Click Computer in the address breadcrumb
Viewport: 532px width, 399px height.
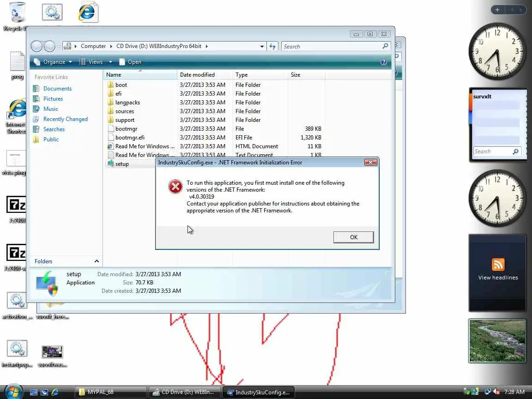(93, 46)
